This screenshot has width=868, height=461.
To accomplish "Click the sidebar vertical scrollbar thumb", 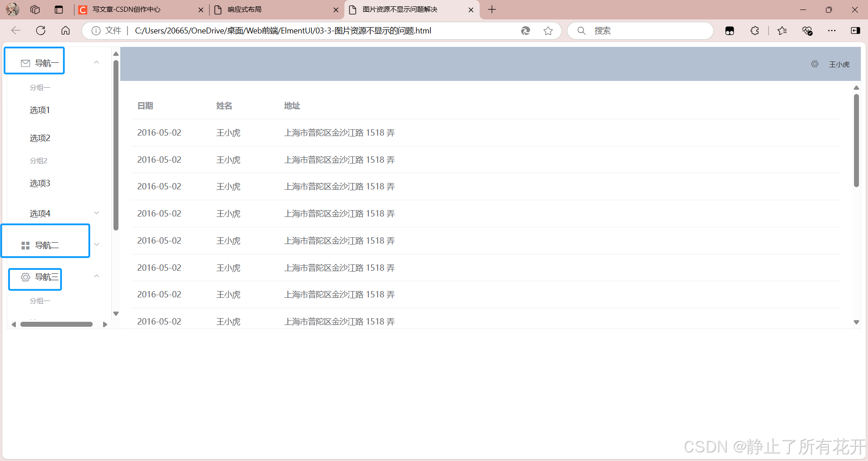I will (116, 145).
